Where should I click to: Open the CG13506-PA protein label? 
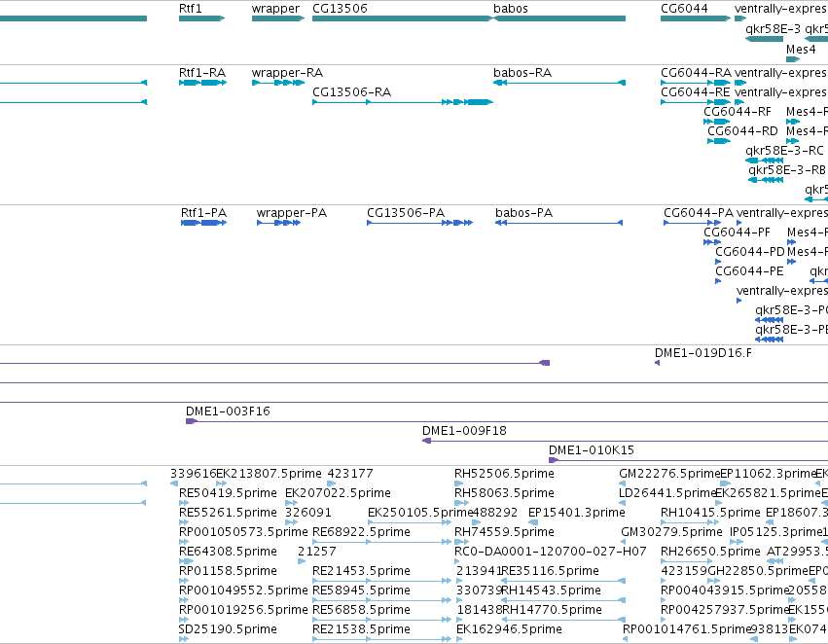pos(406,213)
